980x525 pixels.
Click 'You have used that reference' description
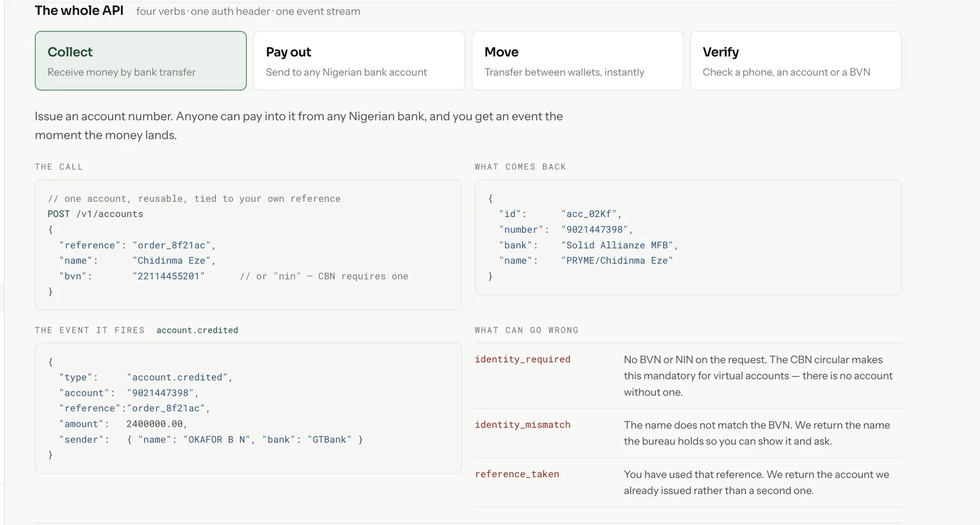[756, 483]
